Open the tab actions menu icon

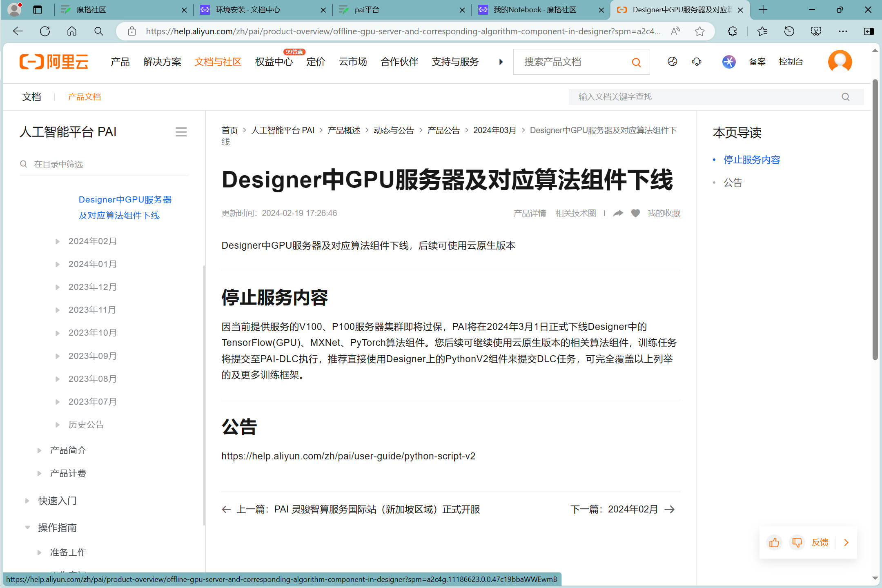click(x=38, y=10)
